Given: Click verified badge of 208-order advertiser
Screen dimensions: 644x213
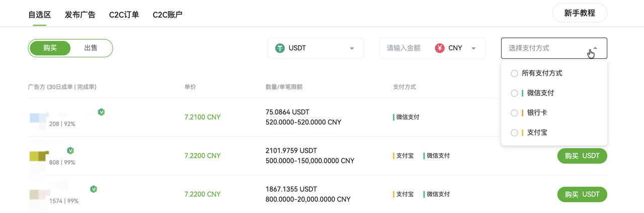Looking at the screenshot, I should (101, 112).
